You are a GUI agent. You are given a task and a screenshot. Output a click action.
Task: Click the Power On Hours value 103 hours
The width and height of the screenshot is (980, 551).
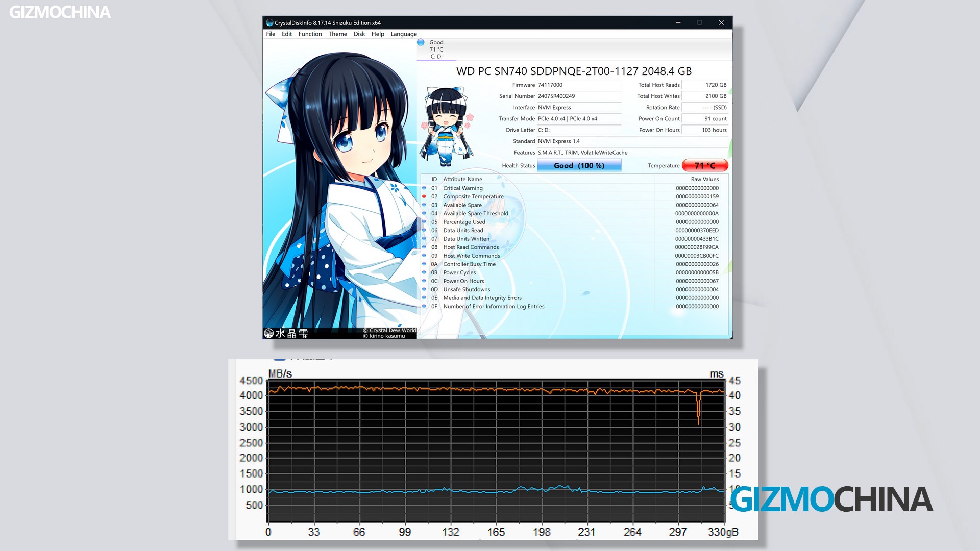coord(705,130)
